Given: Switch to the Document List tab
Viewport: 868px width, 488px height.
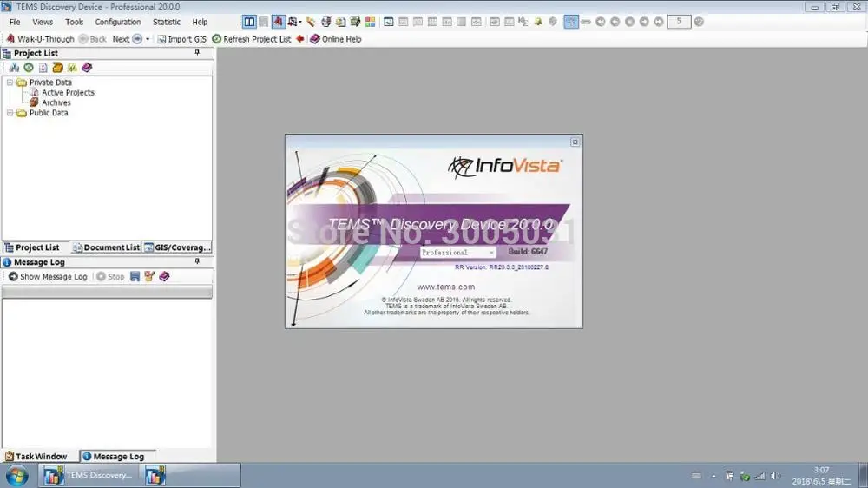Looking at the screenshot, I should point(106,247).
